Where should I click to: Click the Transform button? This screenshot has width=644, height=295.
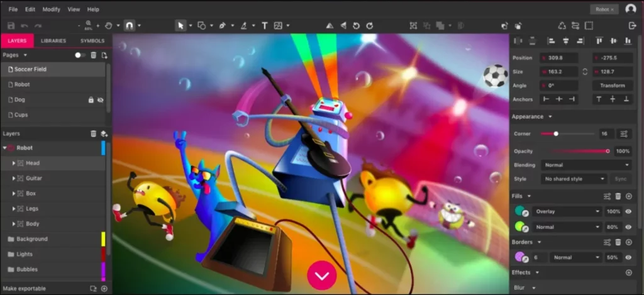pos(613,86)
